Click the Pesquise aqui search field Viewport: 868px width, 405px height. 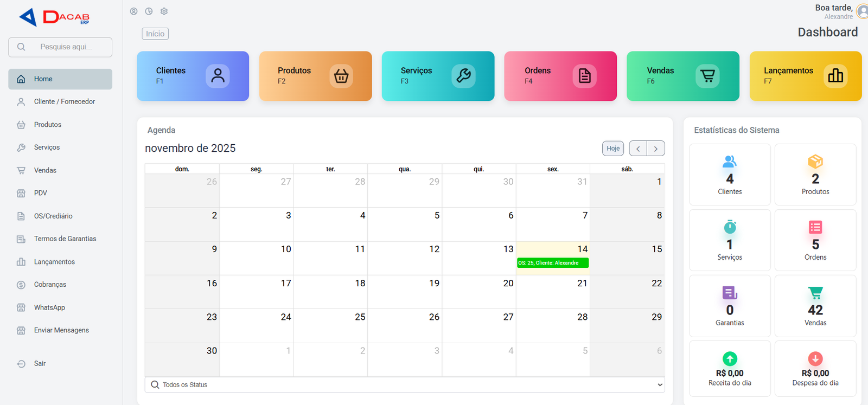click(x=66, y=47)
